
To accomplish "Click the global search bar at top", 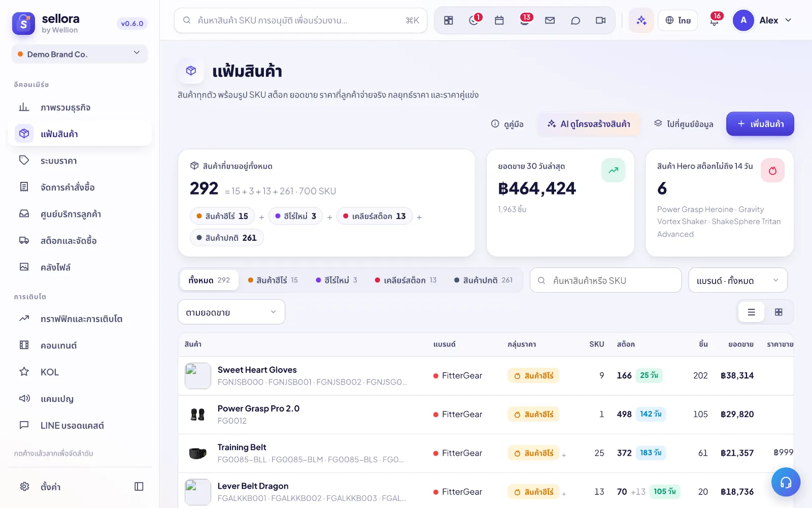I will coord(300,20).
